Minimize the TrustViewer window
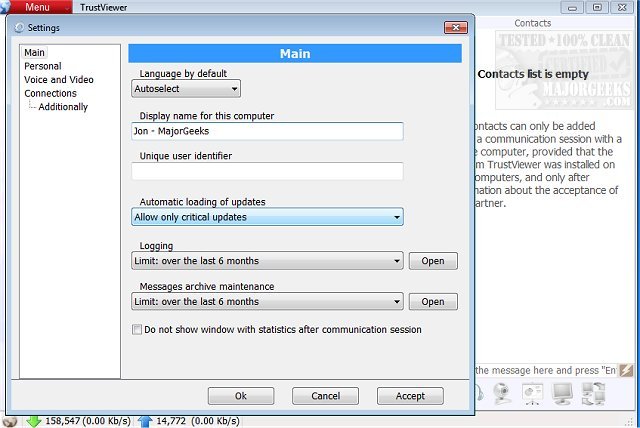640x428 pixels. pyautogui.click(x=572, y=7)
